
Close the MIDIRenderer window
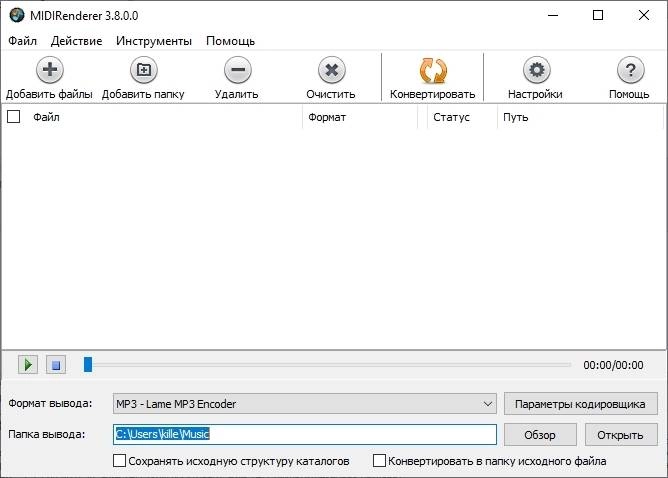[644, 15]
